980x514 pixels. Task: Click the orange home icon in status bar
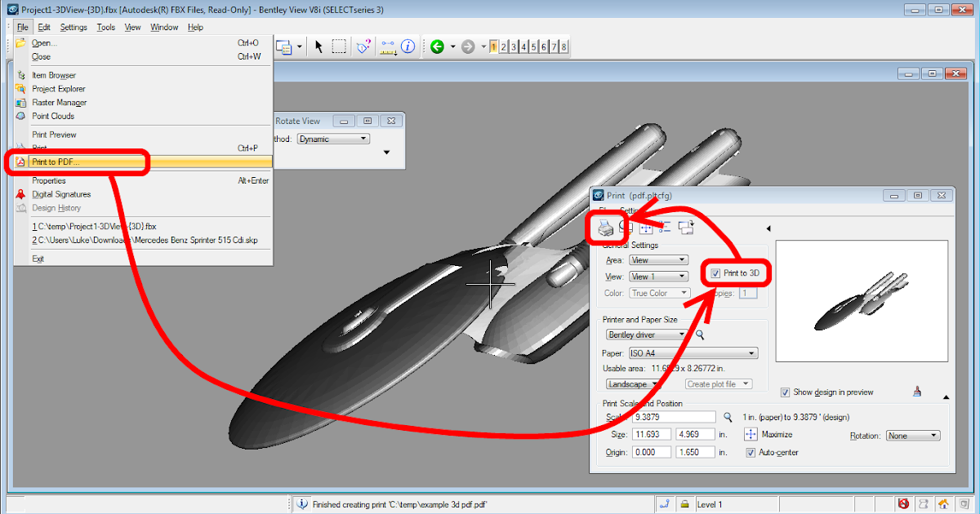point(943,504)
